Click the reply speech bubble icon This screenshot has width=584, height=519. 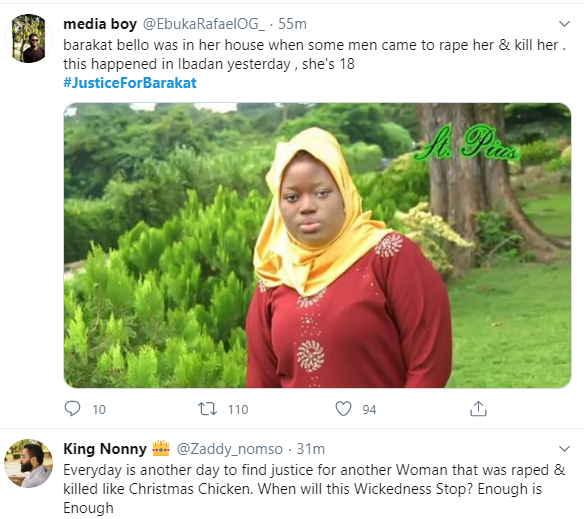72,408
